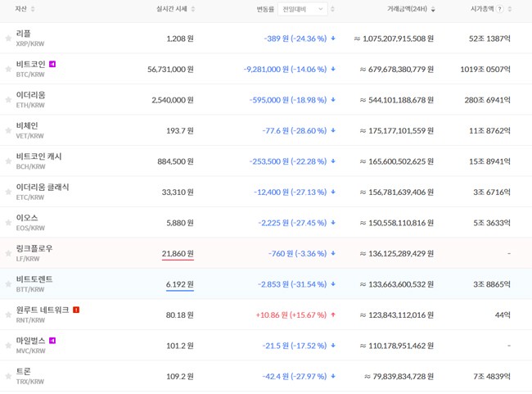Click the -389 원 (-24.36 %) change
This screenshot has width=532, height=394.
tap(295, 38)
